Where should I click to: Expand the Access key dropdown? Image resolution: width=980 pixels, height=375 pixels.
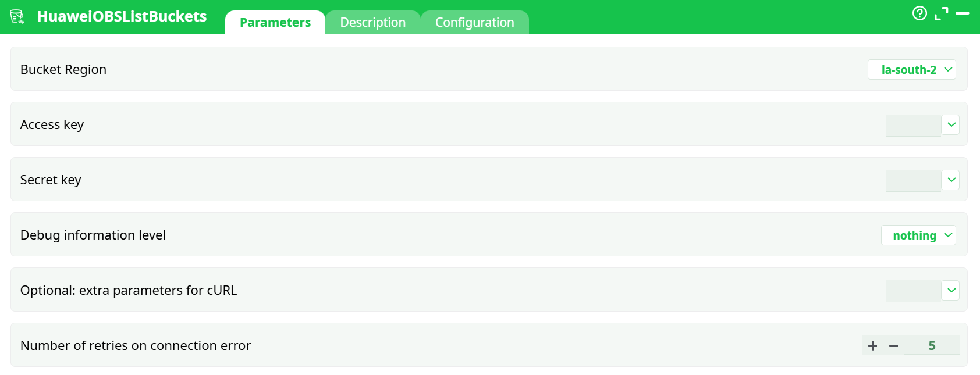[951, 124]
